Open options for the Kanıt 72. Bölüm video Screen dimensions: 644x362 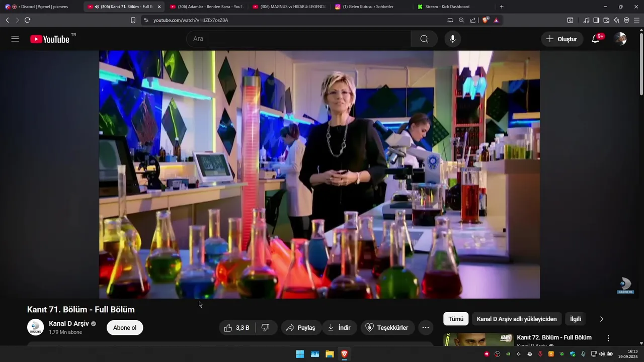pyautogui.click(x=608, y=338)
